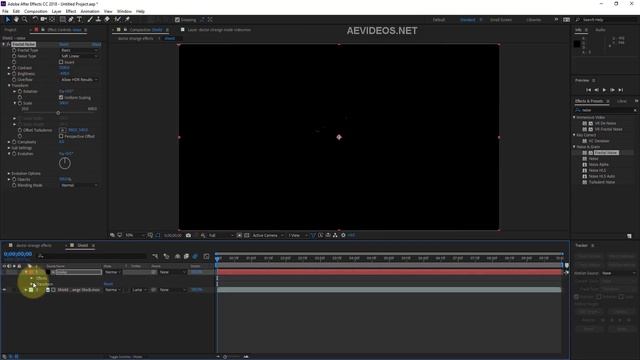This screenshot has height=360, width=640.
Task: Select the Horizontal Type tool
Action: coord(80,19)
